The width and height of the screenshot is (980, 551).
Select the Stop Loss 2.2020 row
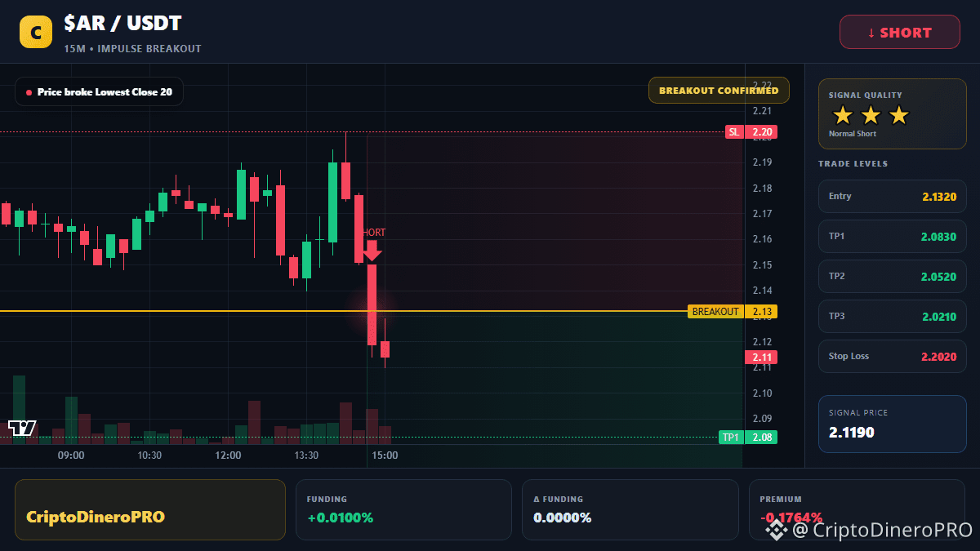pos(893,356)
